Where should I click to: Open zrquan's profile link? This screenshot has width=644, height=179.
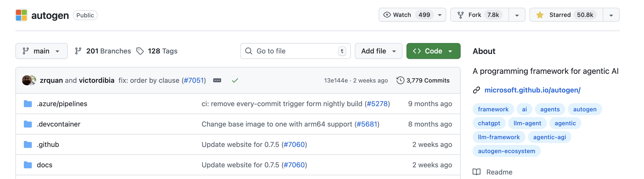(51, 80)
